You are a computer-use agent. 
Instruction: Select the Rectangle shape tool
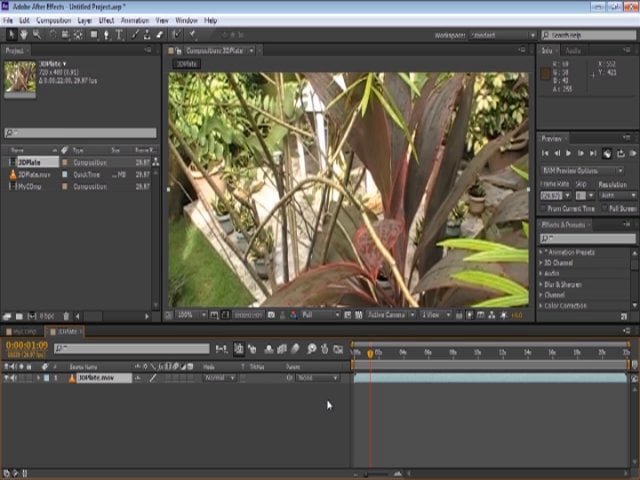click(94, 35)
